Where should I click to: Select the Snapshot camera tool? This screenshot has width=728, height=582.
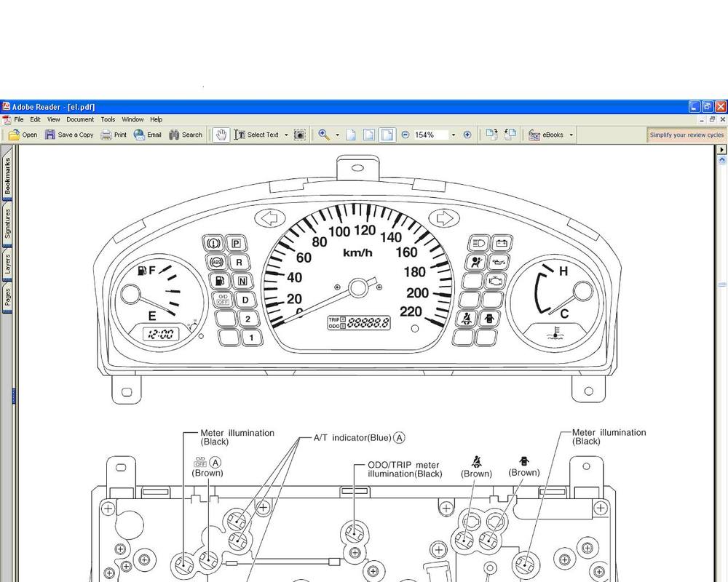[300, 135]
